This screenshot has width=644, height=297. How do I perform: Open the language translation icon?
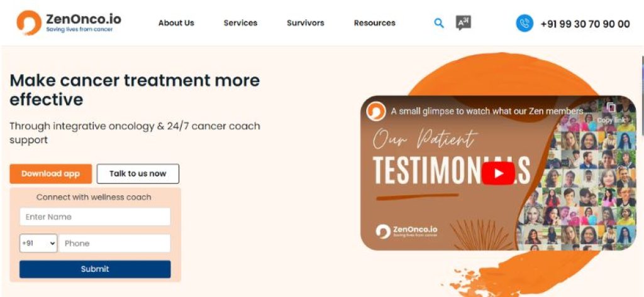[464, 23]
